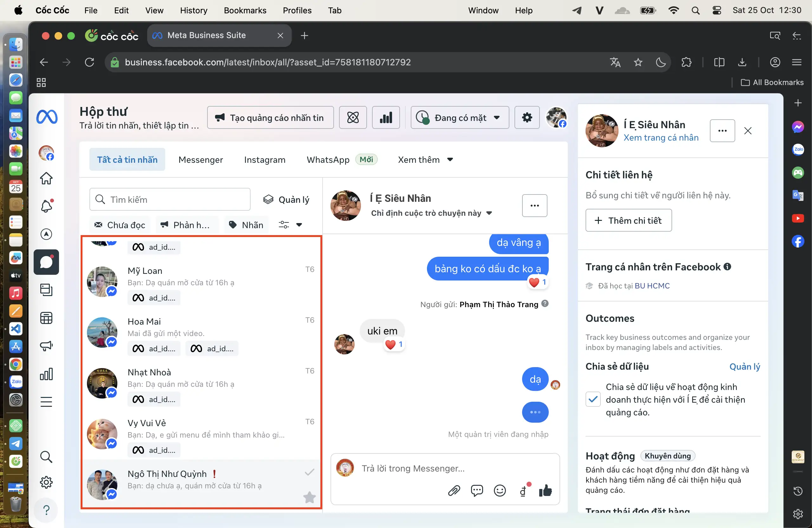
Task: Switch to the Messenger tab
Action: tap(200, 160)
